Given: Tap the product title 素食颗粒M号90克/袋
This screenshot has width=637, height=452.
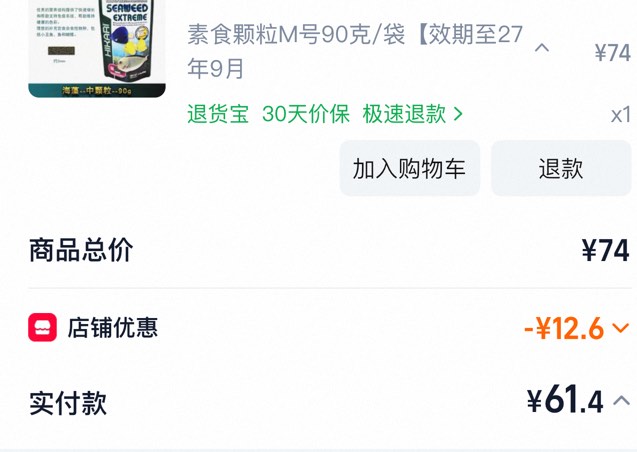Looking at the screenshot, I should pos(296,35).
